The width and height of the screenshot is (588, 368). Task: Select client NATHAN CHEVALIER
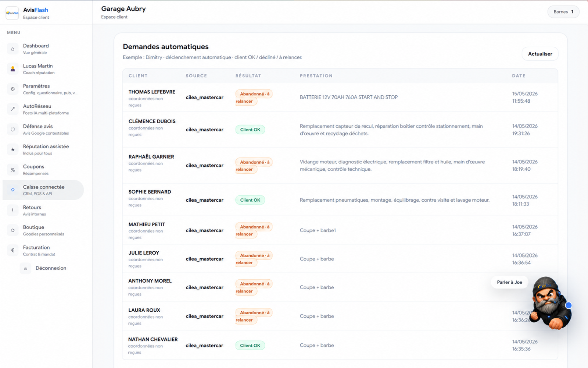click(153, 339)
